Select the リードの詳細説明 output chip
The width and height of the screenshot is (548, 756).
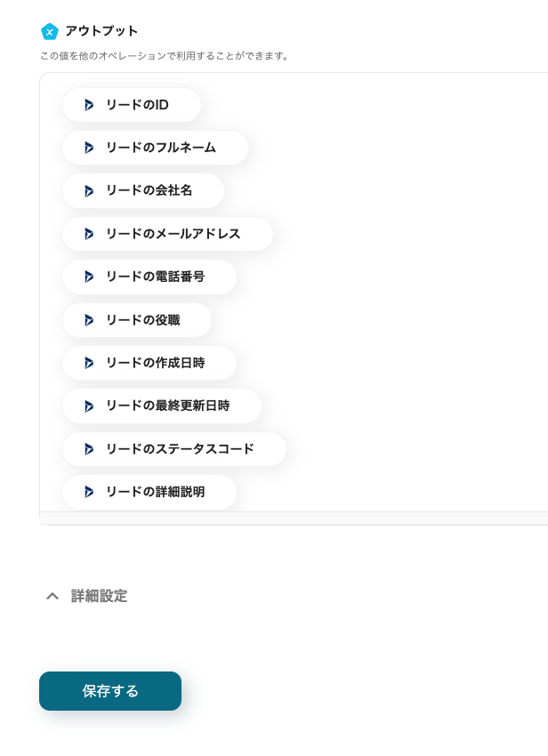coord(155,492)
